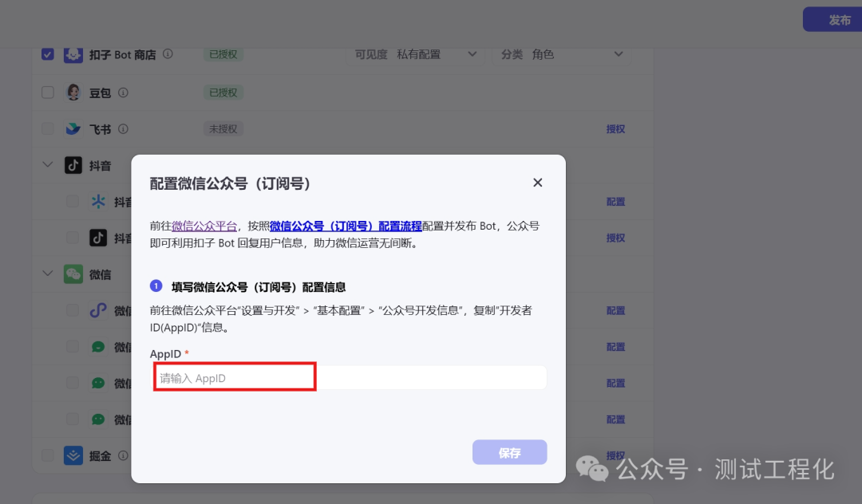Click the info icon next to 飞书
The width and height of the screenshot is (862, 504).
123,128
